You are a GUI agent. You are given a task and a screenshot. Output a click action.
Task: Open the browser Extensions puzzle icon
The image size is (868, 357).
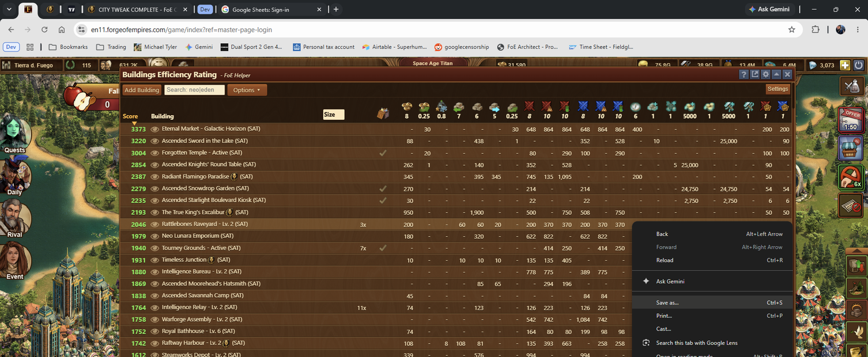pos(815,30)
